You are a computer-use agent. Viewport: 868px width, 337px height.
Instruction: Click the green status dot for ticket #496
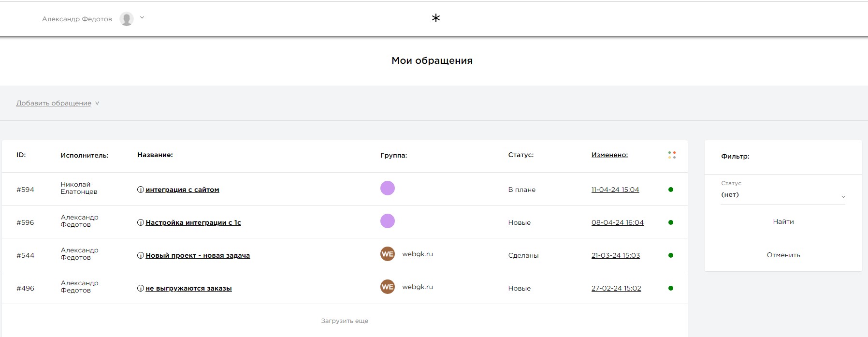point(670,288)
